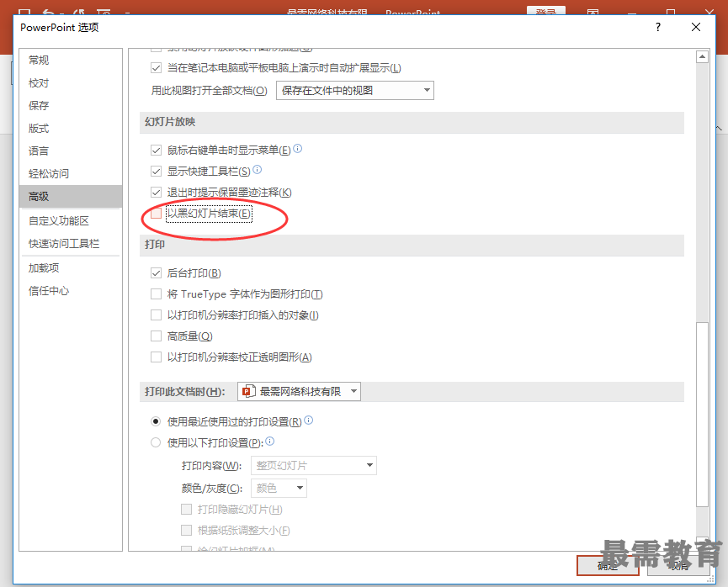Click the PowerPoint file icon in 打印此文档时 dropdown
Screen dimensions: 728x587
[249, 392]
